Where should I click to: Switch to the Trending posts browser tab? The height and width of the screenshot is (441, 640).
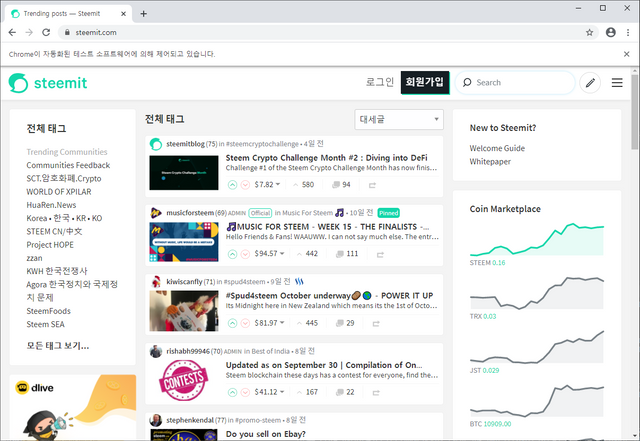click(x=68, y=13)
